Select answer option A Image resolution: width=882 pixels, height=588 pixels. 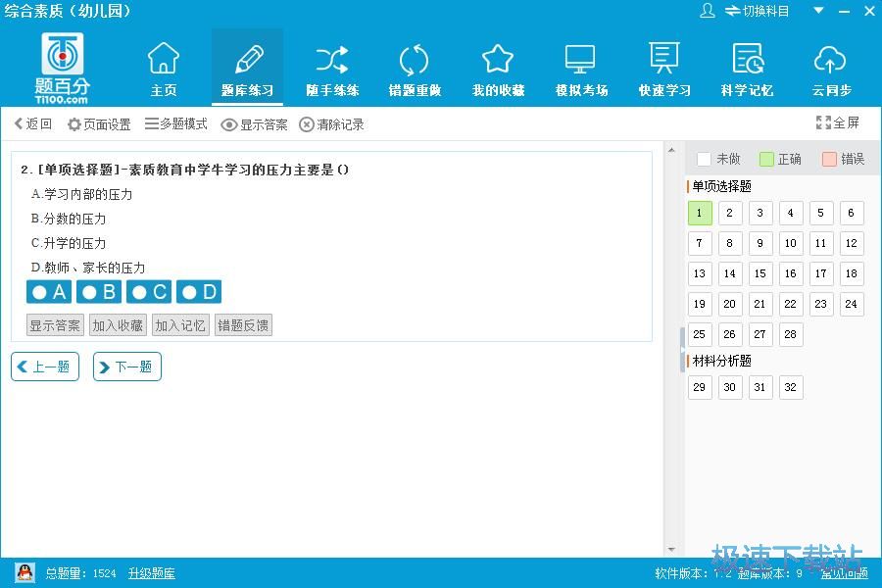(49, 292)
